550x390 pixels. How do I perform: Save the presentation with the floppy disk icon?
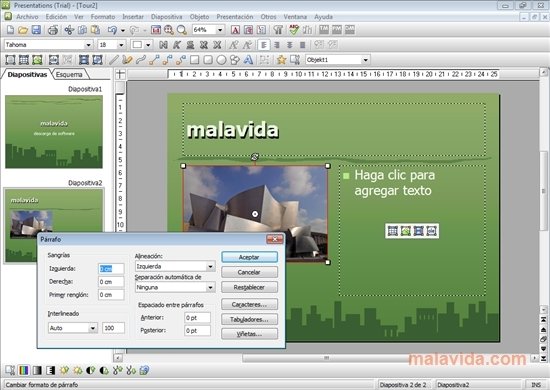[36, 30]
